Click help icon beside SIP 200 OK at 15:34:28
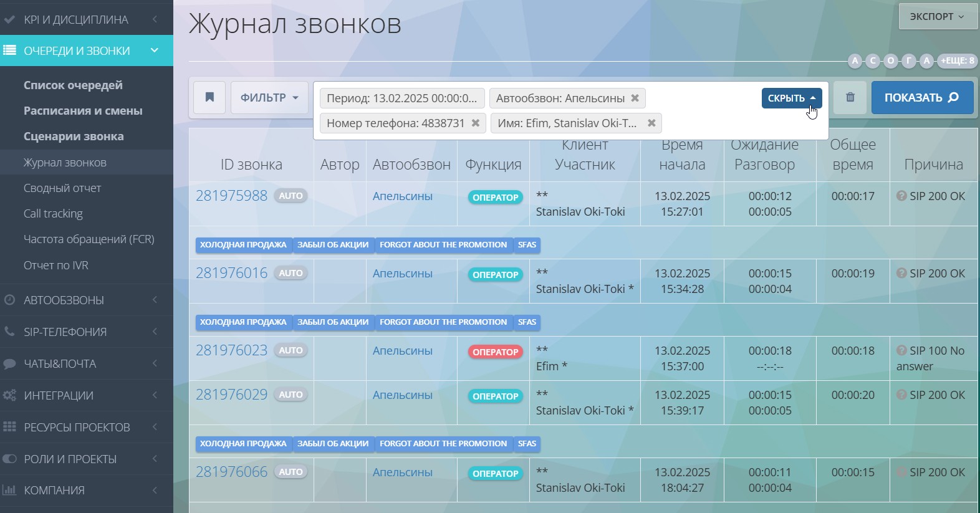This screenshot has width=980, height=513. pyautogui.click(x=901, y=273)
